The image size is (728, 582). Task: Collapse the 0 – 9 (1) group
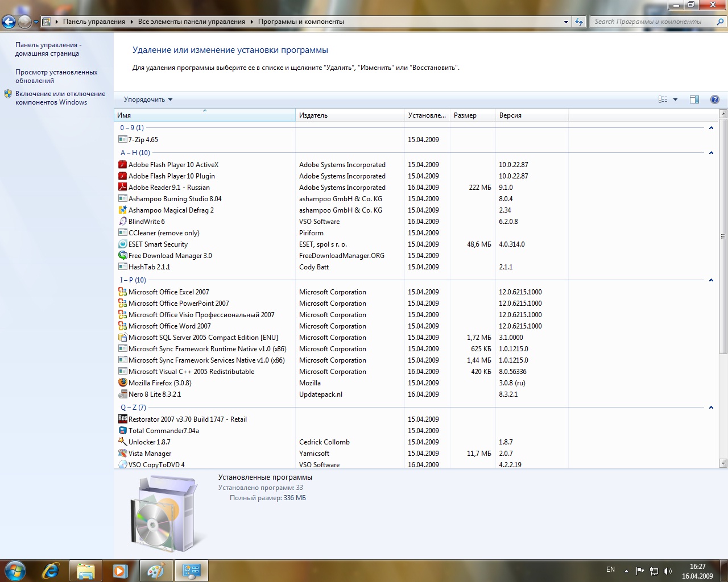pos(711,128)
